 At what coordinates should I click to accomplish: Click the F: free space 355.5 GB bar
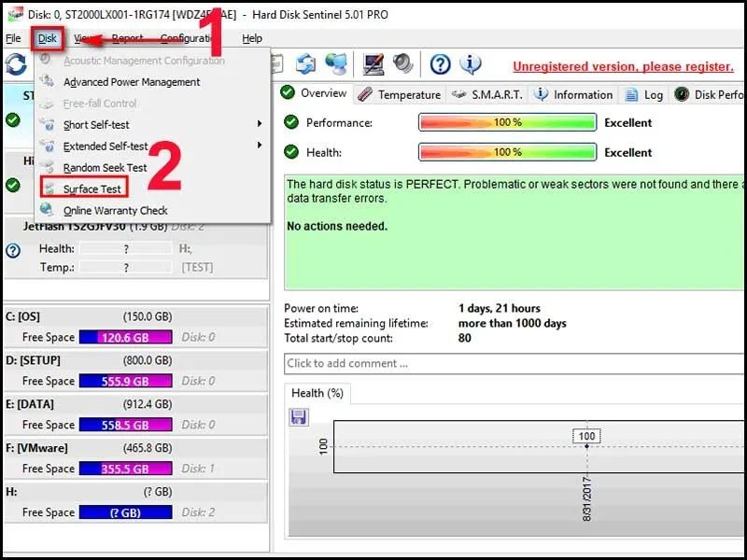126,469
